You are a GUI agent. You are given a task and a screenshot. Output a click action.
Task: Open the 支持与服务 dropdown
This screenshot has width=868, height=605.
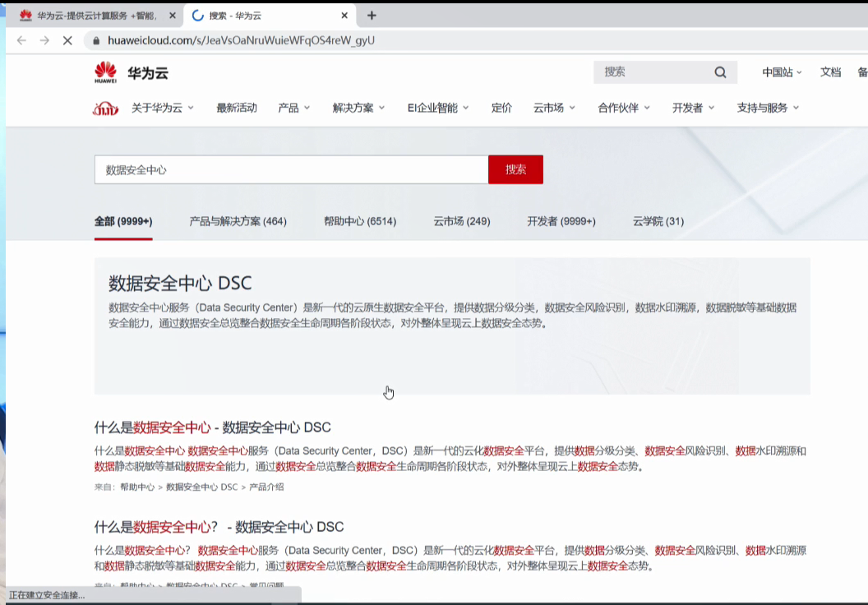tap(768, 108)
